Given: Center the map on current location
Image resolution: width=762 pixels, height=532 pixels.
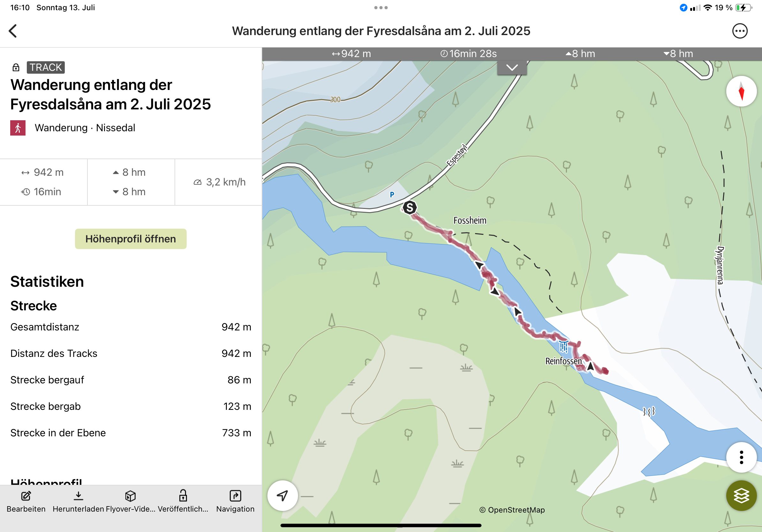Looking at the screenshot, I should pos(282,496).
